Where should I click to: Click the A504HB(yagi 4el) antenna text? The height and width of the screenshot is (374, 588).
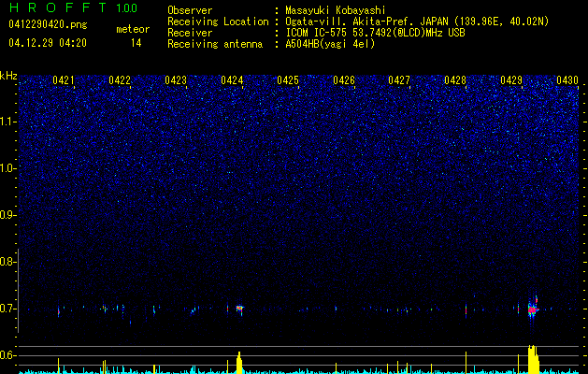tap(330, 44)
